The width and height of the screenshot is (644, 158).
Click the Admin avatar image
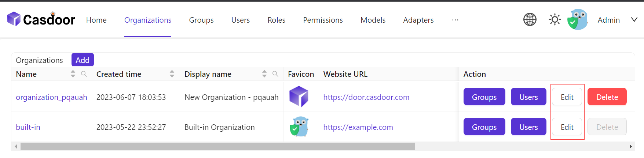click(x=577, y=19)
